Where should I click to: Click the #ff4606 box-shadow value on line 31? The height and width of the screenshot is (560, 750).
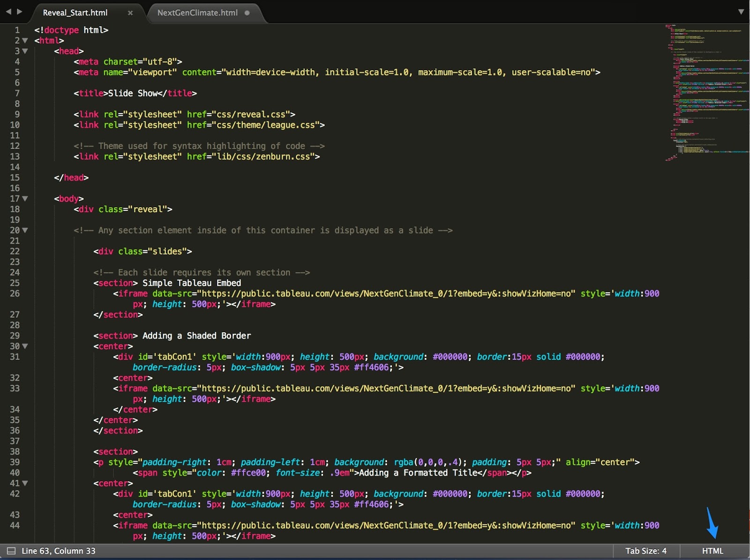(x=371, y=367)
